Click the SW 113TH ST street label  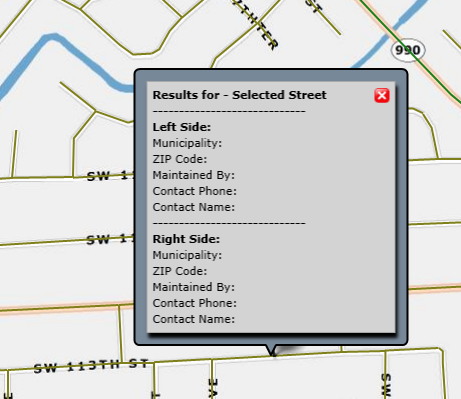coord(91,366)
